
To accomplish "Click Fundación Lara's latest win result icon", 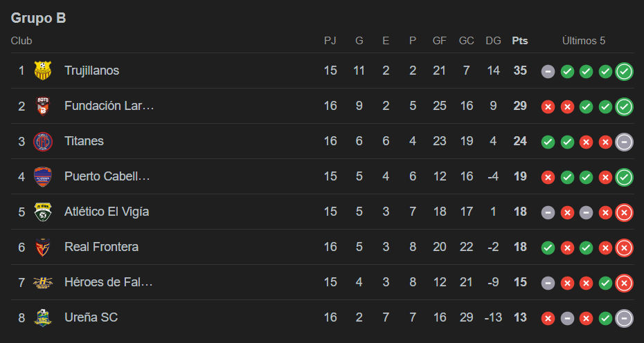I will point(624,106).
